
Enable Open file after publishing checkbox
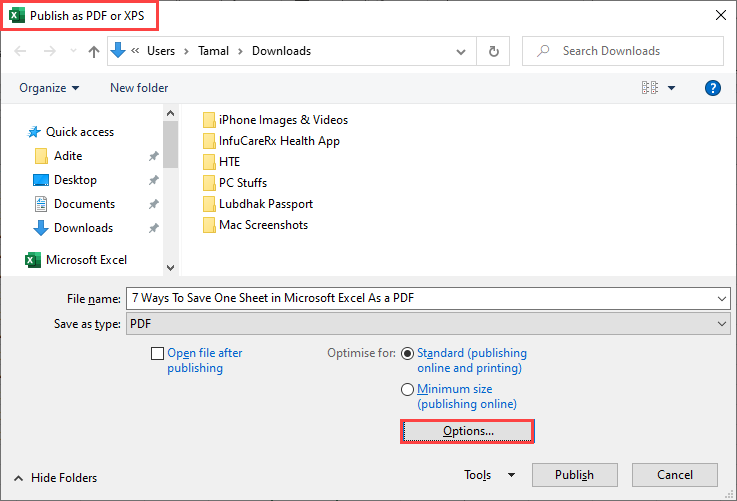tap(157, 353)
